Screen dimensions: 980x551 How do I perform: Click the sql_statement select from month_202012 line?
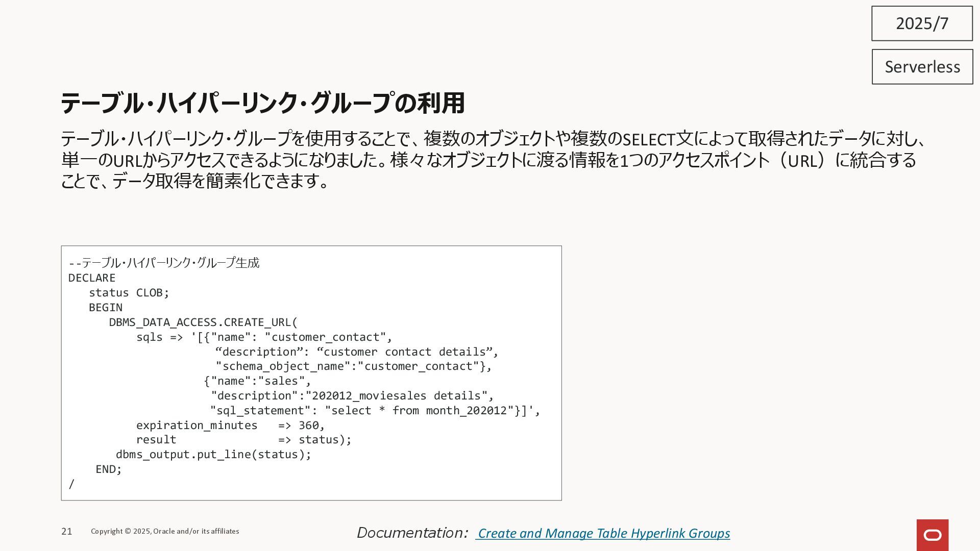click(x=375, y=411)
